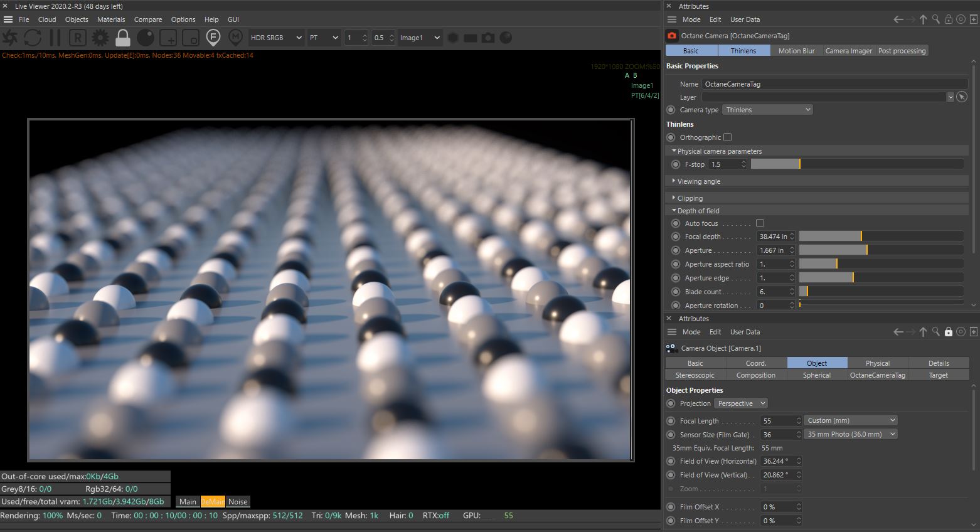Click the DeMain denoised view button
980x532 pixels.
pyautogui.click(x=213, y=501)
